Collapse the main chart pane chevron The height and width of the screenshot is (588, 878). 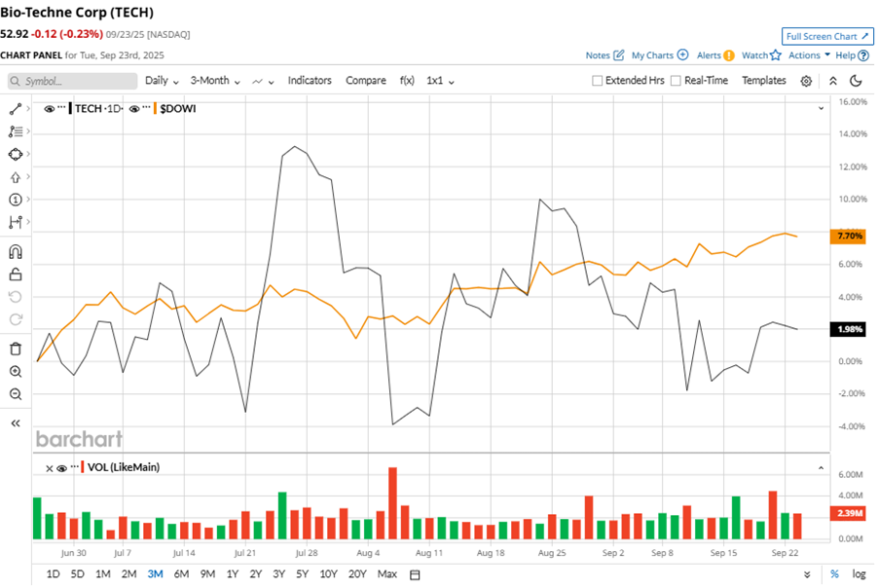tap(821, 108)
